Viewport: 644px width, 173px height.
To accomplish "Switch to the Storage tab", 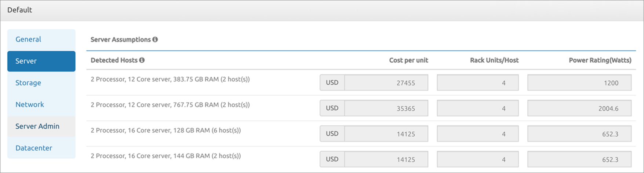I will (28, 83).
